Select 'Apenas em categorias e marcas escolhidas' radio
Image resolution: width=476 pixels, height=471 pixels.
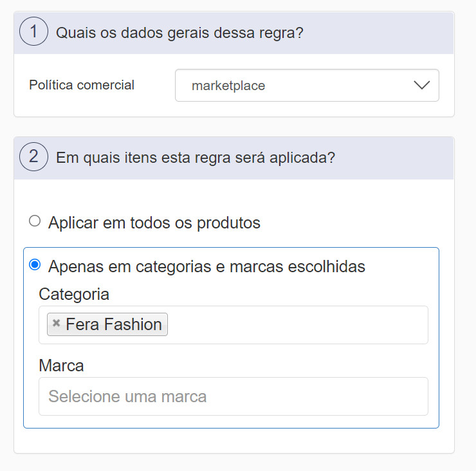[x=35, y=264]
